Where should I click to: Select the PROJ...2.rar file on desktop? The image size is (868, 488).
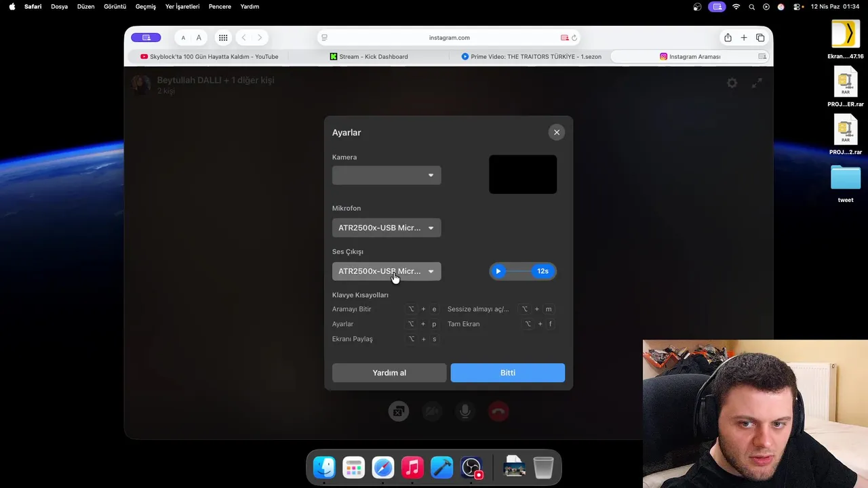tap(846, 135)
